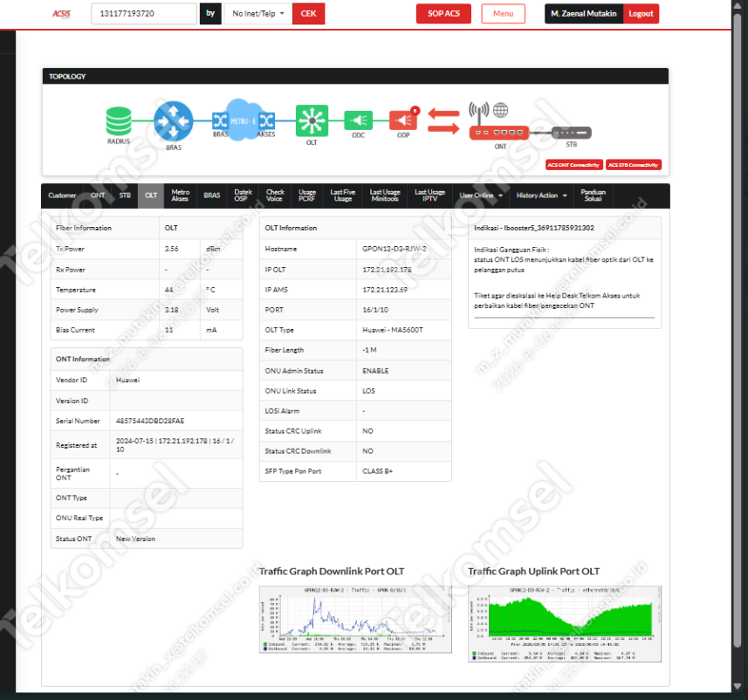Open the No Inet/Telp search type dropdown

pos(258,14)
